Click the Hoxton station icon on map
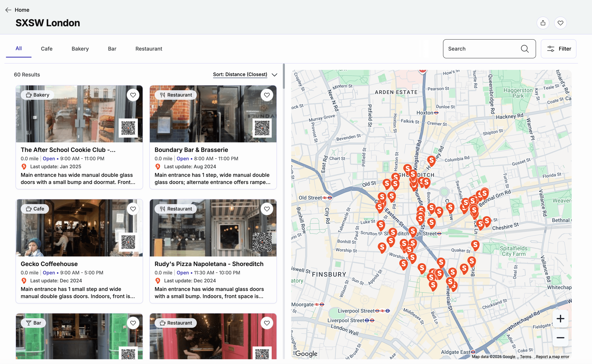 [x=436, y=113]
